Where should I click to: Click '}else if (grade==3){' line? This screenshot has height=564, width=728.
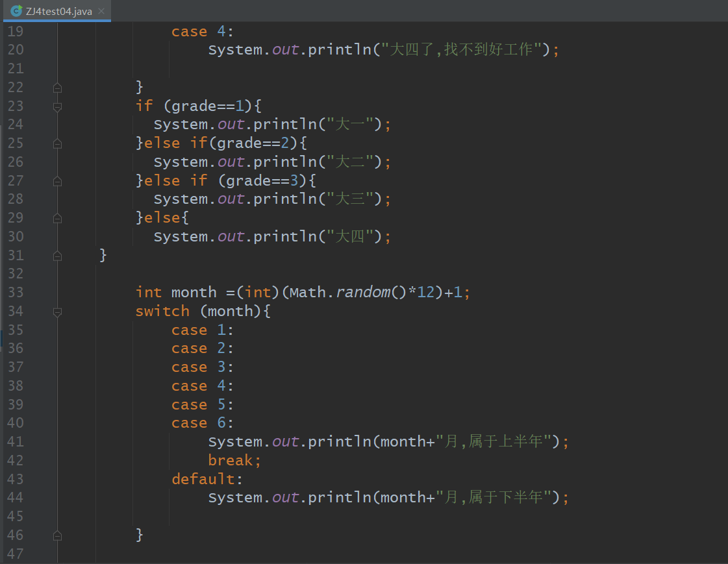[x=225, y=180]
